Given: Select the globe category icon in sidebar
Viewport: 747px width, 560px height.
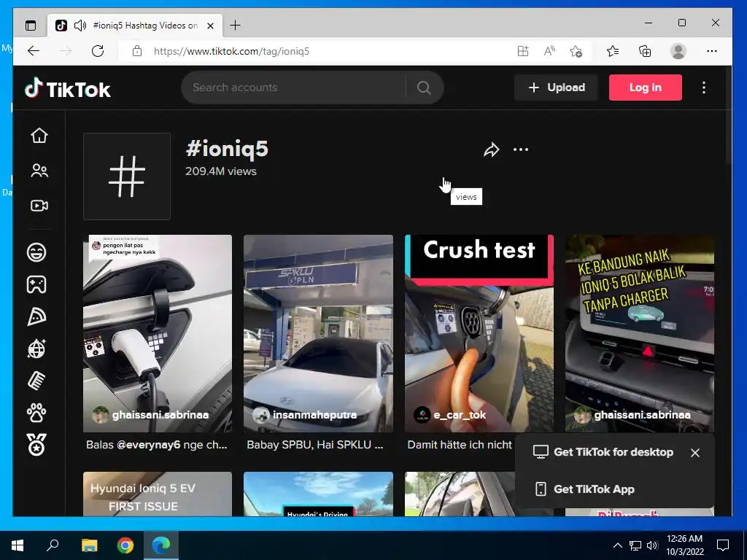Looking at the screenshot, I should [x=36, y=349].
